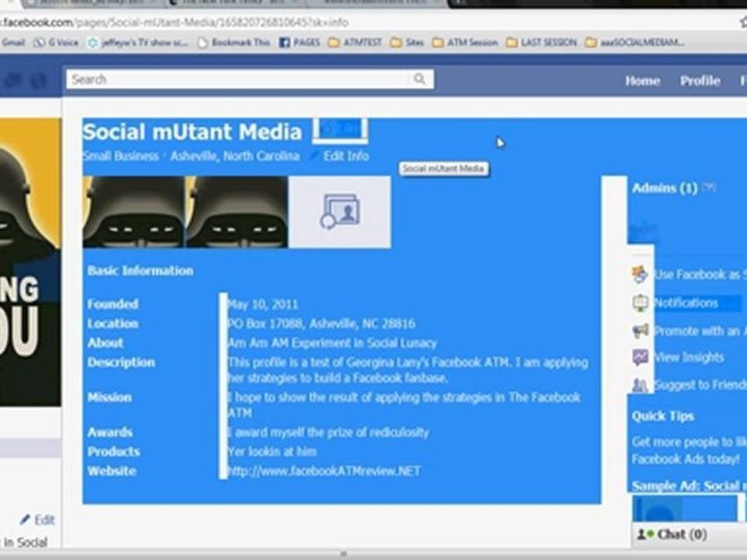Click the Edit Info link

tap(345, 156)
